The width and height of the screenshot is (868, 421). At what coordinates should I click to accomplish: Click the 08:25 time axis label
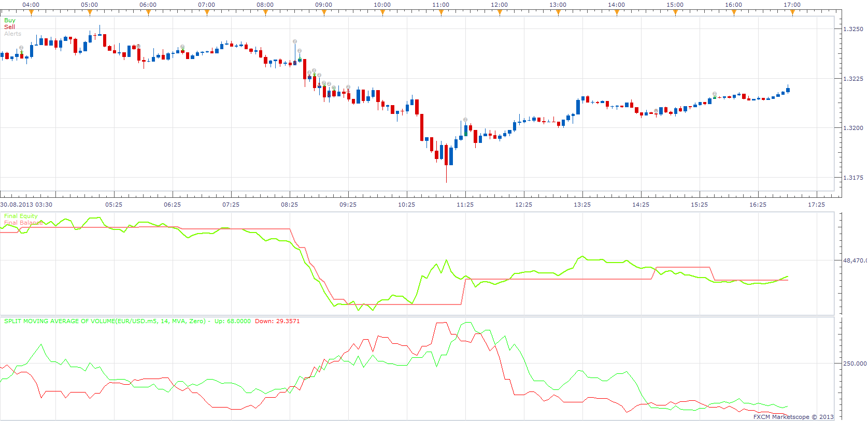coord(289,205)
